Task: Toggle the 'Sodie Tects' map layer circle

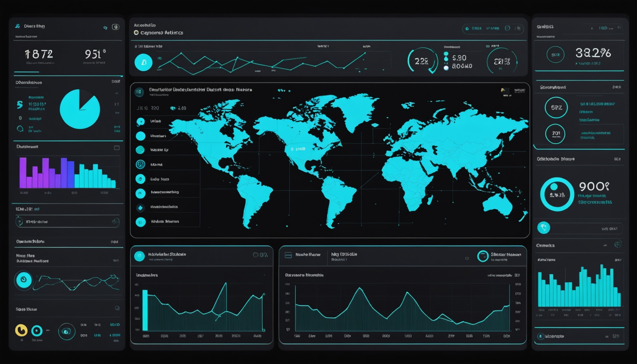Action: pos(140,179)
